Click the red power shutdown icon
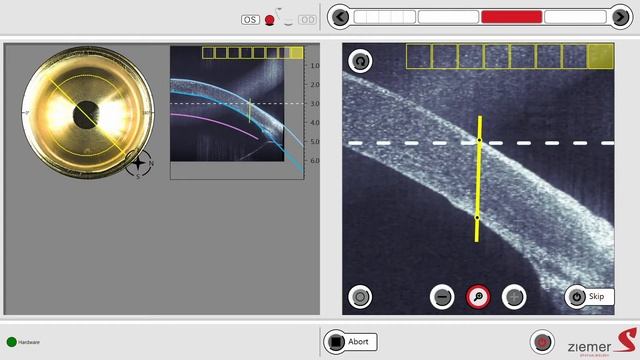 [542, 342]
